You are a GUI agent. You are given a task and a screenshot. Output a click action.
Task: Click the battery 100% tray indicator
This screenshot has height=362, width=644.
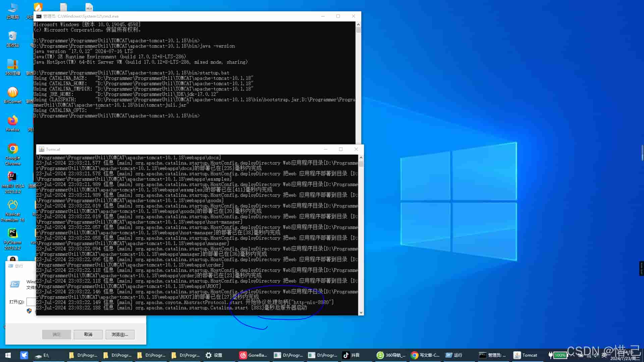click(559, 355)
